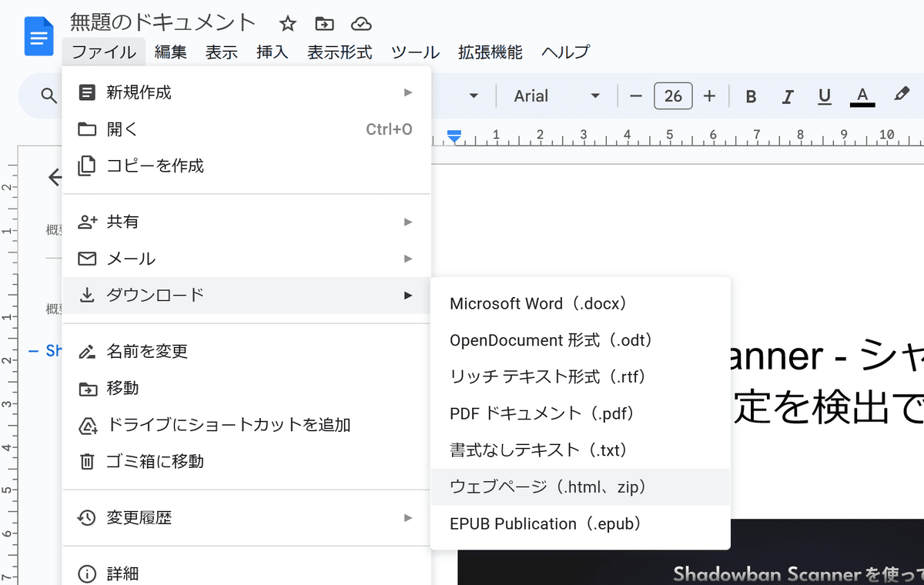This screenshot has height=585, width=924.
Task: Download as 書式なしテキスト (.txt)
Action: click(x=581, y=450)
